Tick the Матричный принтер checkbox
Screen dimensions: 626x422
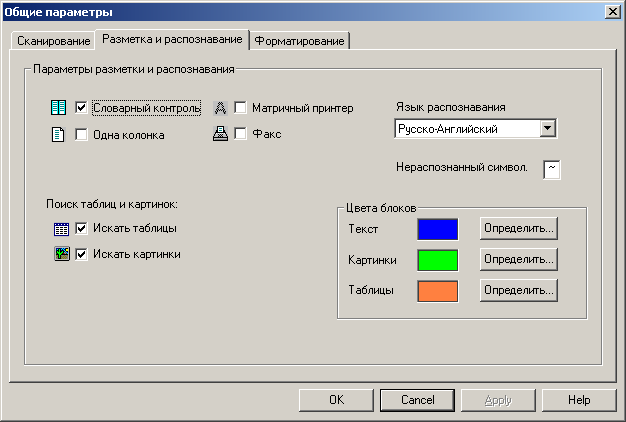tap(240, 108)
